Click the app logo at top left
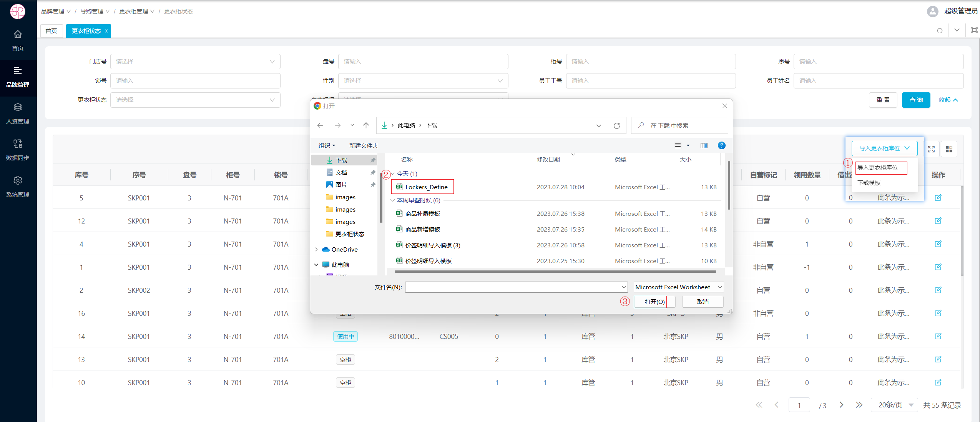The height and width of the screenshot is (422, 980). pos(18,12)
